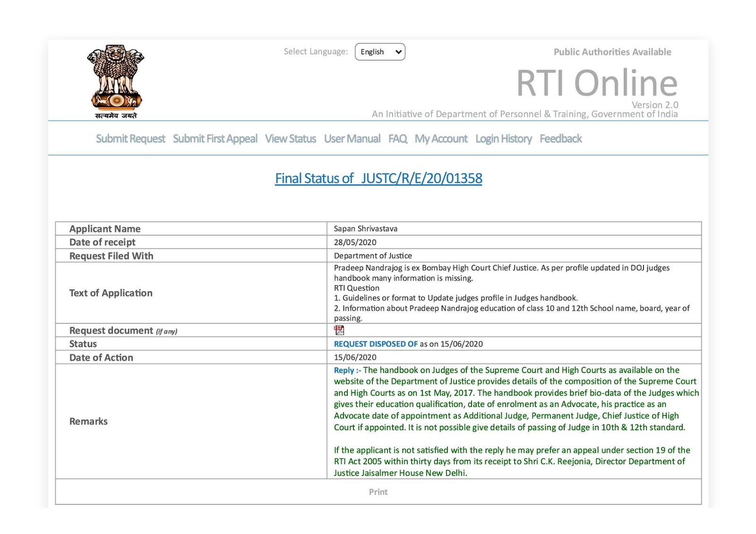
Task: Click the '1. Guidelines or format' application line
Action: (x=456, y=298)
